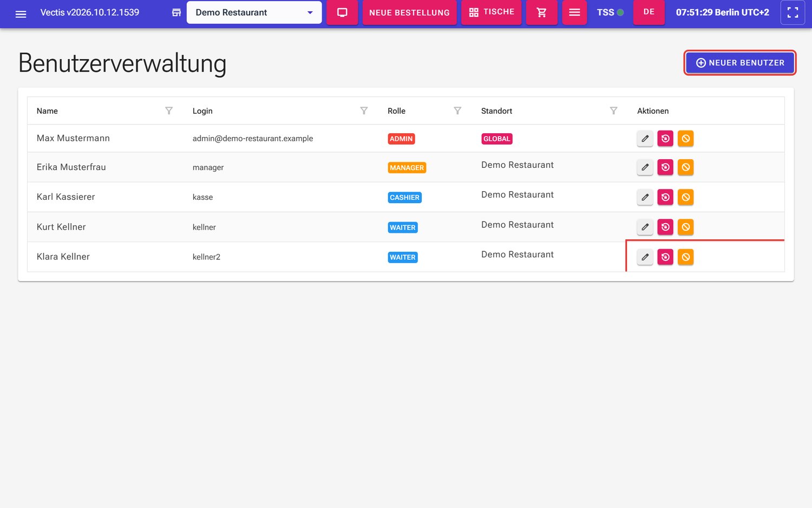Open the Name column filter

pyautogui.click(x=169, y=110)
